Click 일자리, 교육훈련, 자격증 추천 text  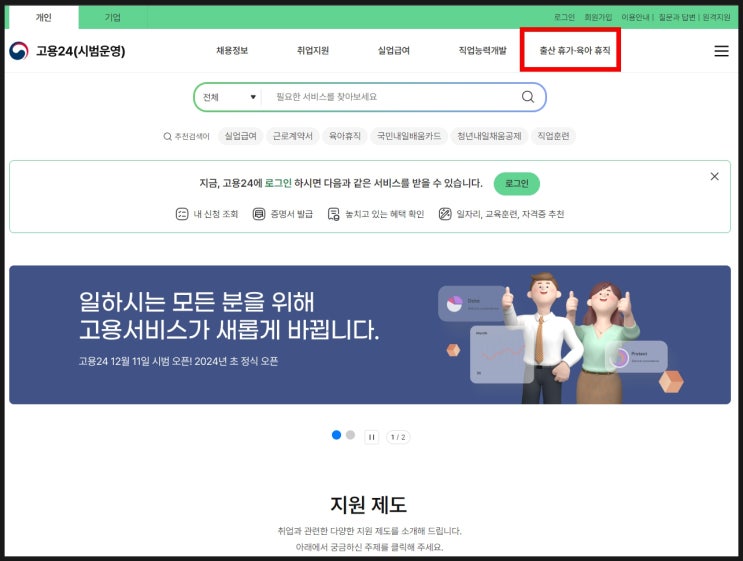point(510,214)
